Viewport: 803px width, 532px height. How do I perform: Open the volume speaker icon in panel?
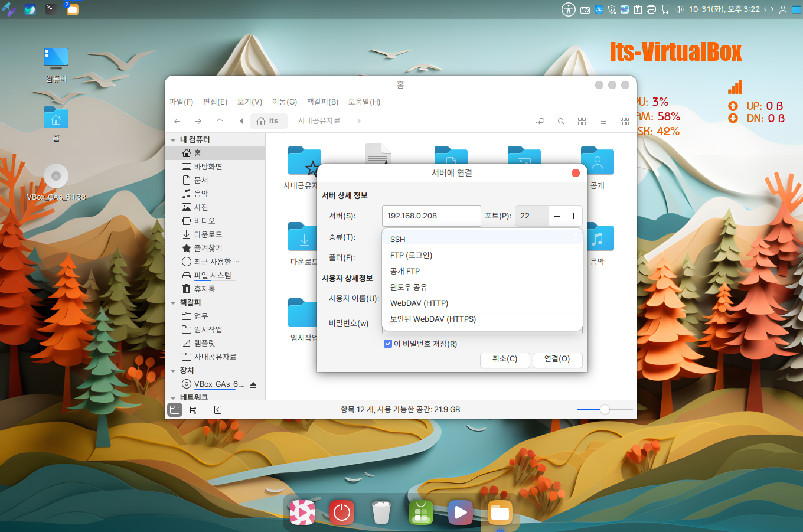click(678, 9)
